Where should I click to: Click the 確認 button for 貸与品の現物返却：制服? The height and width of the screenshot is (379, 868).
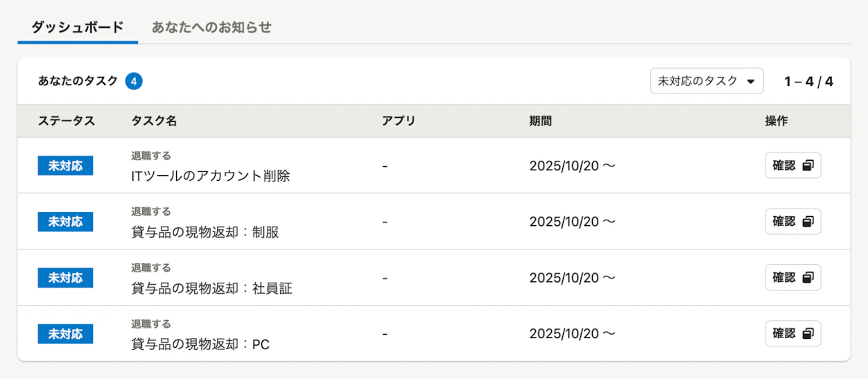click(792, 222)
